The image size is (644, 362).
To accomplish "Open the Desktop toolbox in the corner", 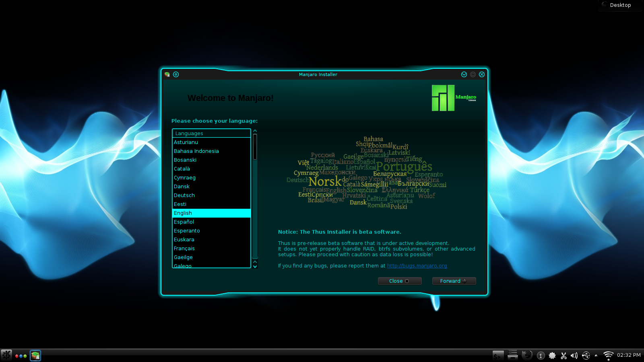I will coord(620,5).
